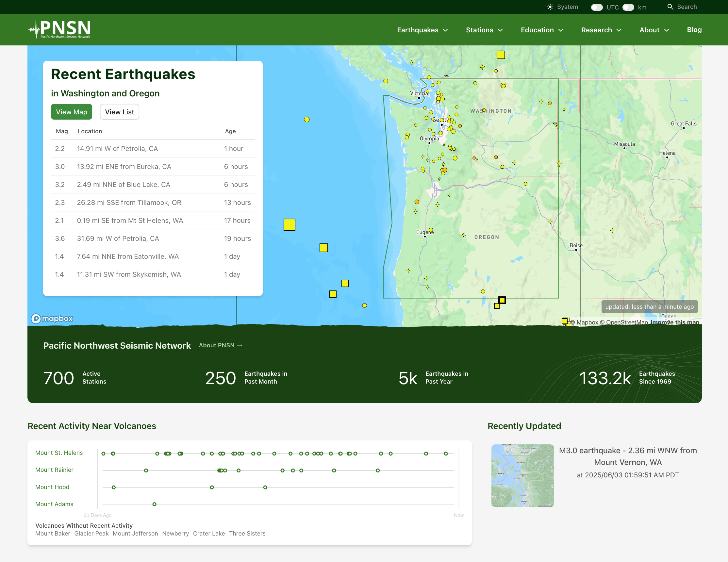
Task: Expand the Earthquakes dropdown menu
Action: pyautogui.click(x=422, y=30)
